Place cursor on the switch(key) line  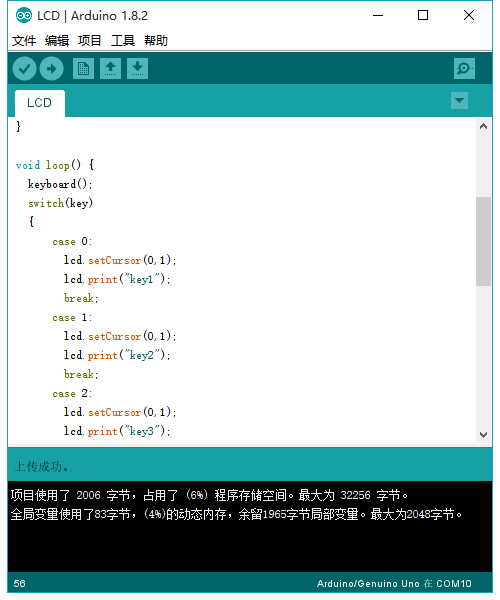60,203
